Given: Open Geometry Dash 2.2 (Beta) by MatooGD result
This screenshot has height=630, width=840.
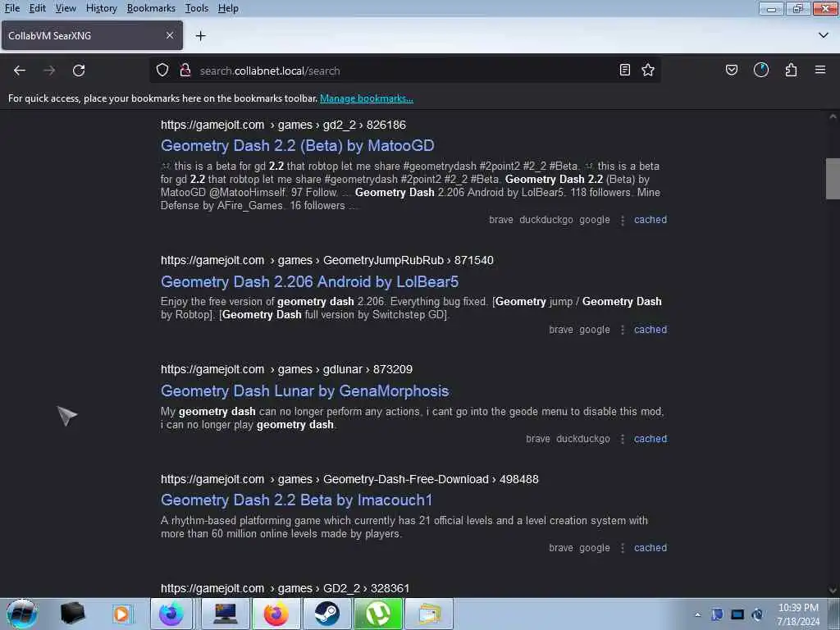Looking at the screenshot, I should tap(297, 146).
